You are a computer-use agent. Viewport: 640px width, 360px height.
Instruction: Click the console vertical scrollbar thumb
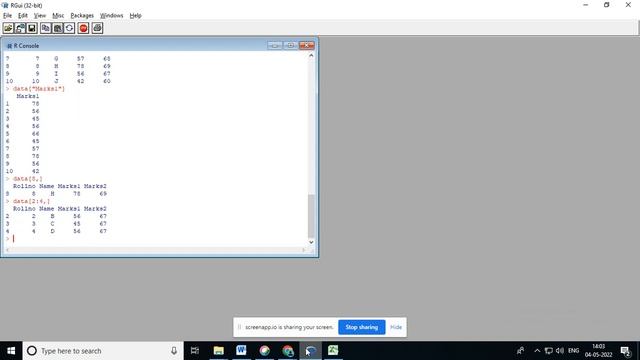tap(311, 216)
